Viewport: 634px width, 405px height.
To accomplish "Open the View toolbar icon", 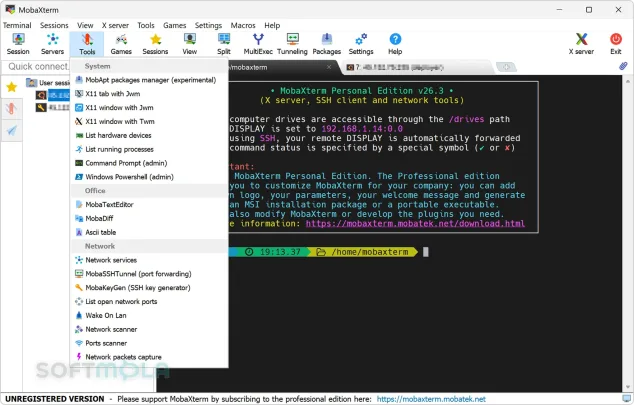I will click(190, 44).
